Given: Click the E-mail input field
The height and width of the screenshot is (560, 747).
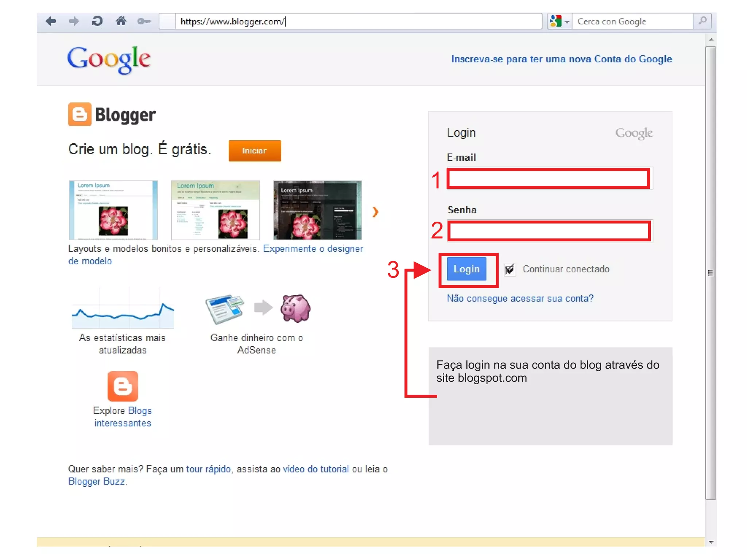Looking at the screenshot, I should (x=549, y=179).
